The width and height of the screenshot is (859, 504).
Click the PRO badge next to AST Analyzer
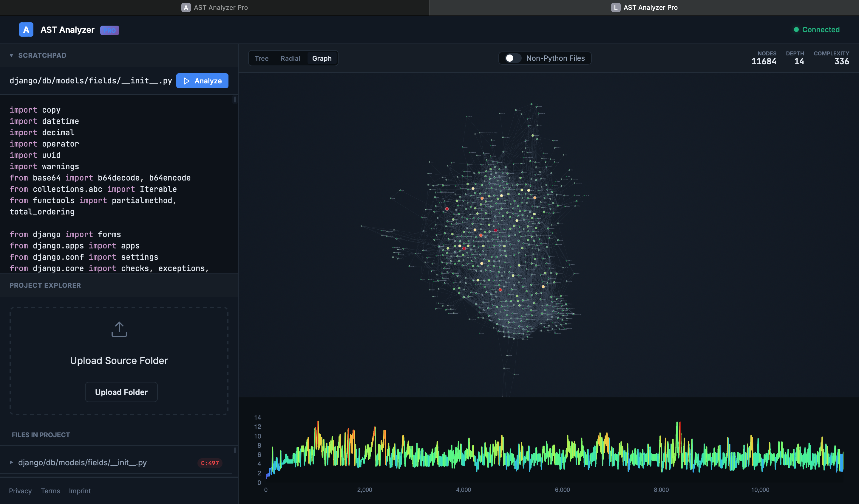[x=109, y=30]
